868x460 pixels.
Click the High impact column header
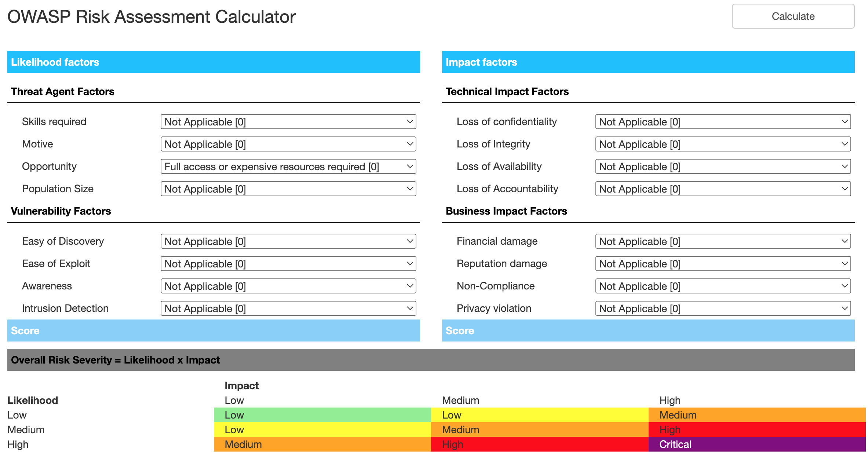click(670, 400)
